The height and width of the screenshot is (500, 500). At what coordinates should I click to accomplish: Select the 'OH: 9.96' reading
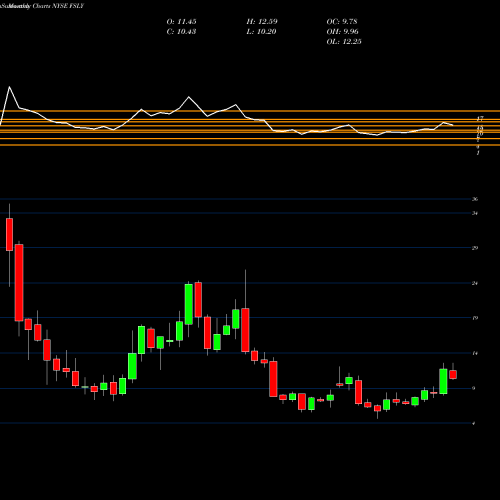coord(342,32)
